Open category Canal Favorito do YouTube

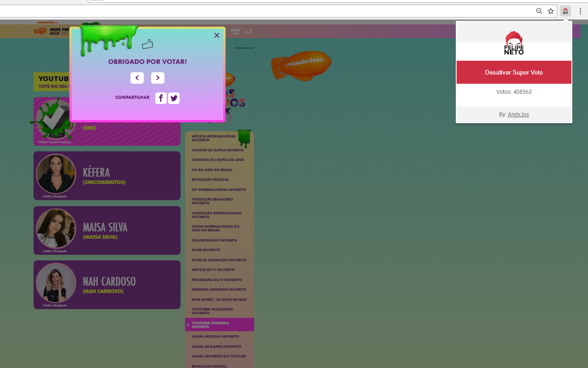(219, 356)
